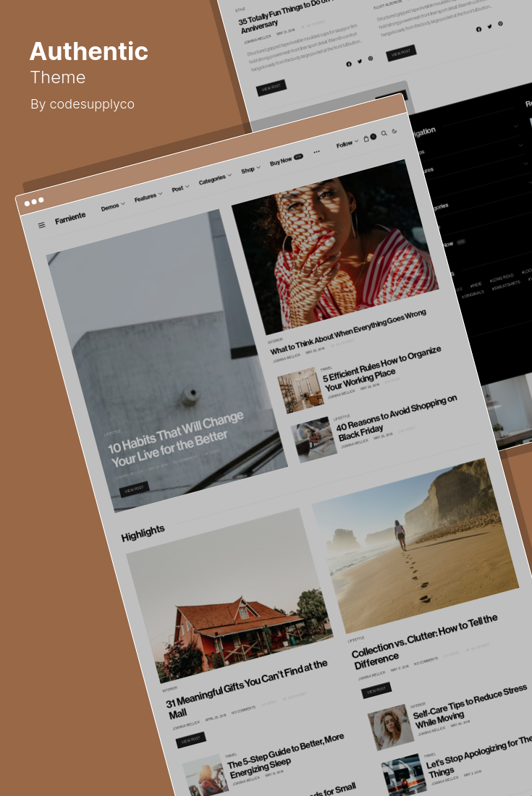Screen dimensions: 532x796
Task: Click the office interior thumbnail
Action: coord(301,390)
